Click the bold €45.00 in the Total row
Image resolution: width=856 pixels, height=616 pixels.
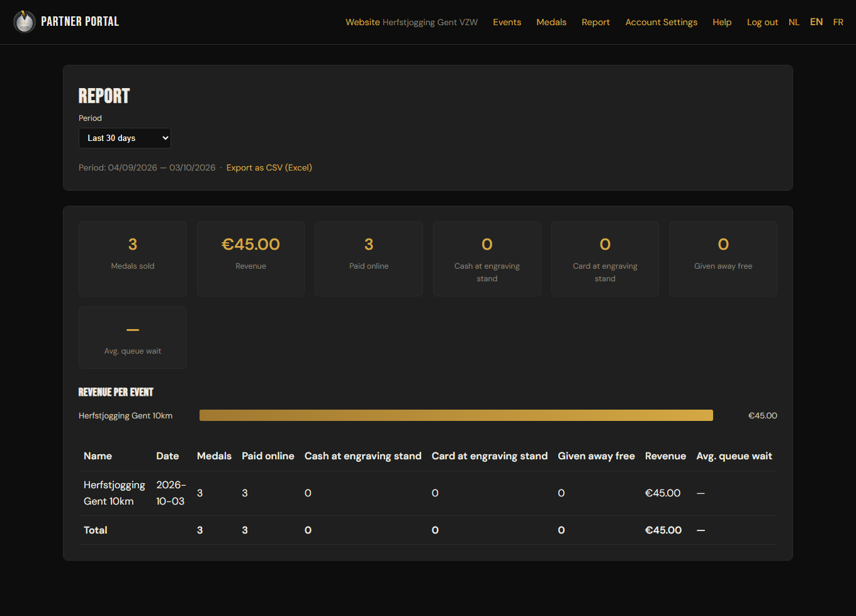(663, 530)
